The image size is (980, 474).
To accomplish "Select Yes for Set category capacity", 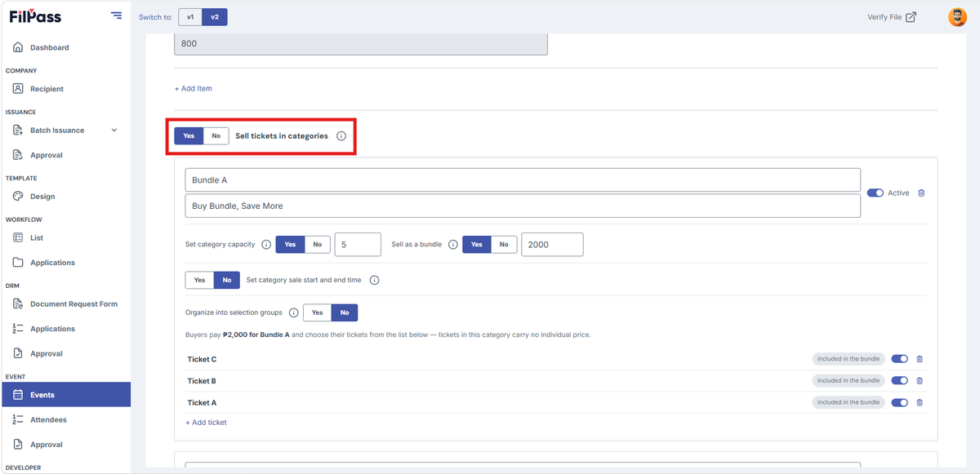I will (x=290, y=245).
